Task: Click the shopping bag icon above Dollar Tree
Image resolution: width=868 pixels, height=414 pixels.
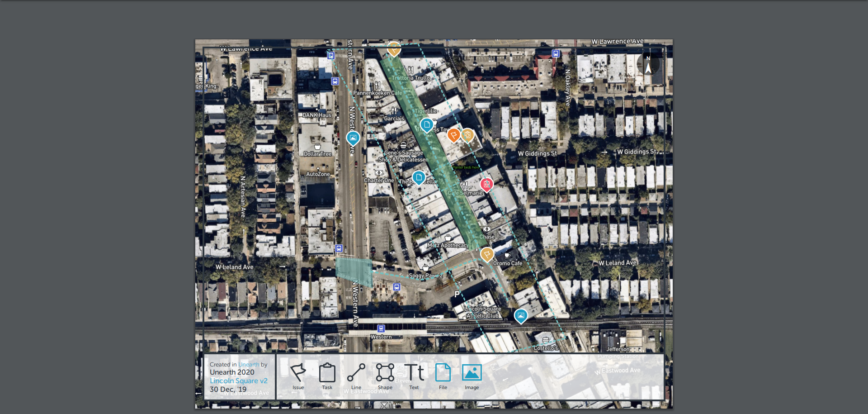Action: [x=317, y=147]
